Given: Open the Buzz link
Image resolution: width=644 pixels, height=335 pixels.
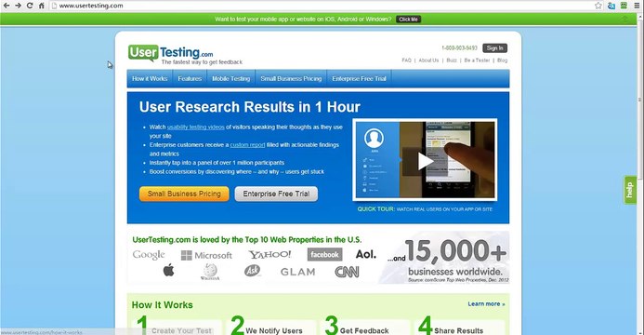Looking at the screenshot, I should click(x=452, y=60).
